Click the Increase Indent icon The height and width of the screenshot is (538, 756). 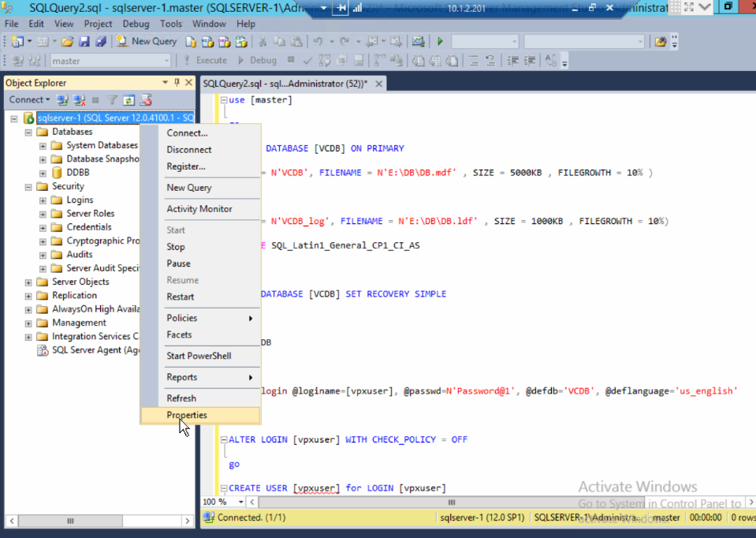(530, 61)
